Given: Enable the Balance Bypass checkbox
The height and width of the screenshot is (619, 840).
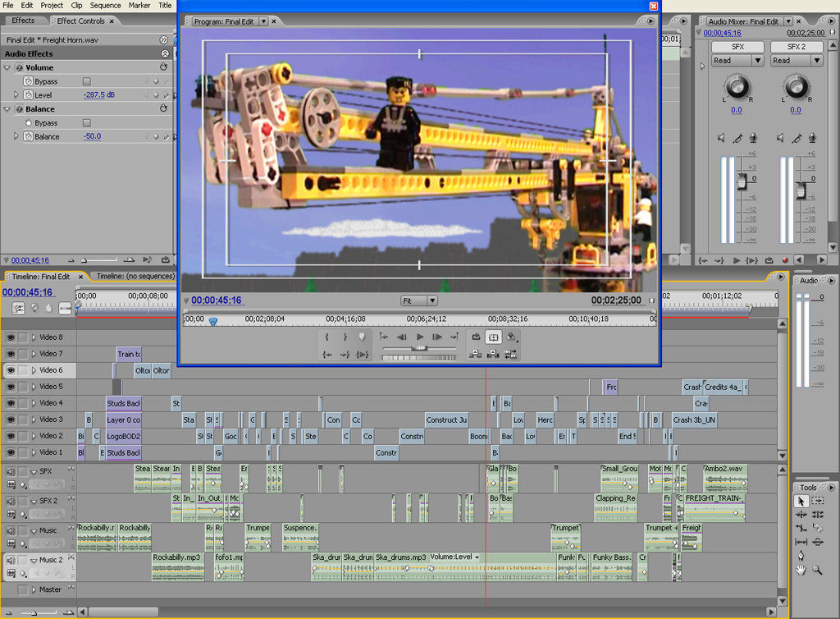Looking at the screenshot, I should 87,122.
